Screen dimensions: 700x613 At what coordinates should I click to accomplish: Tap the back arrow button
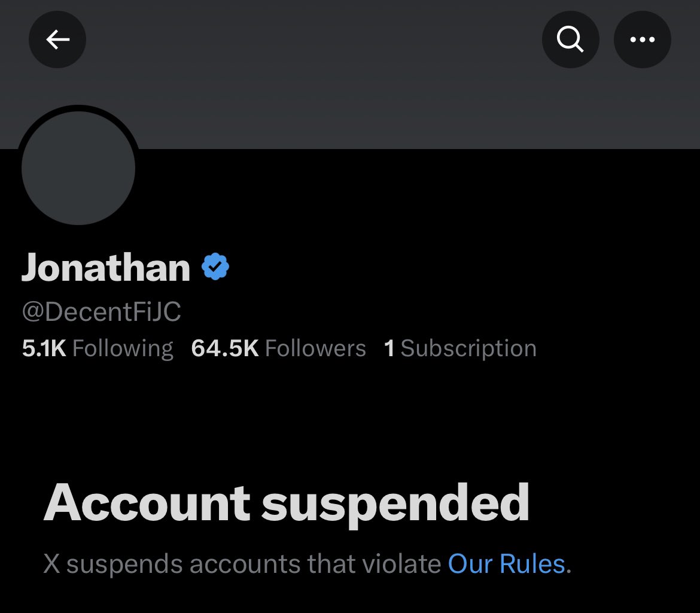57,40
